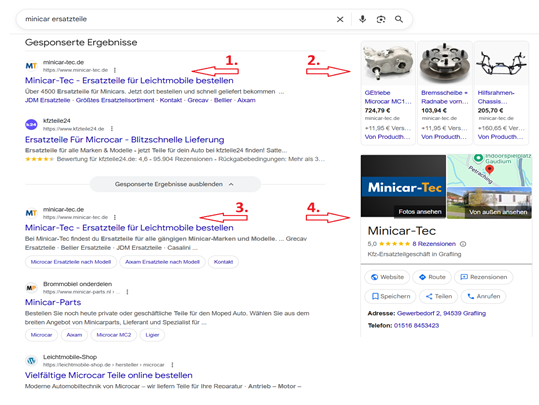The width and height of the screenshot is (539, 405).
Task: Click the Rezensionen button in the business panel
Action: pos(483,277)
